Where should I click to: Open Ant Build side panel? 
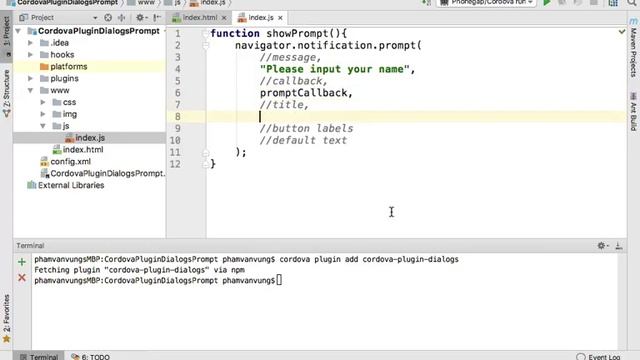pos(633,112)
